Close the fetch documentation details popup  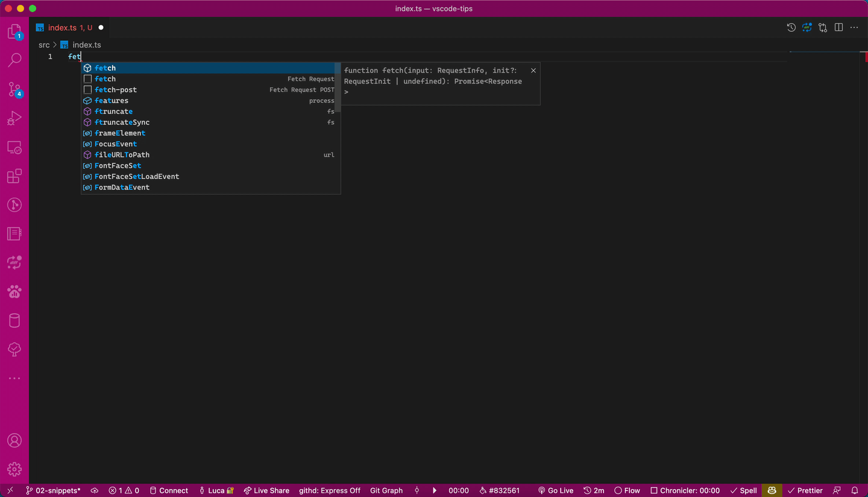click(533, 70)
